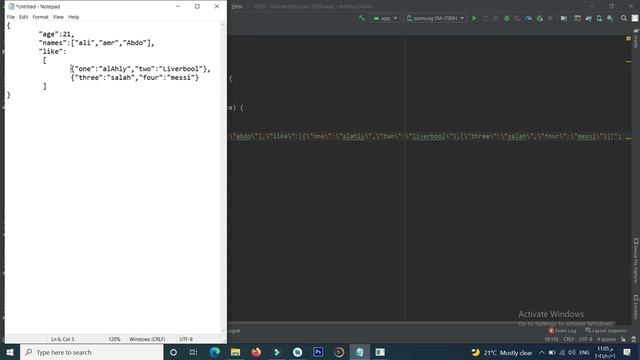Click ENG input language indicator

point(584,353)
